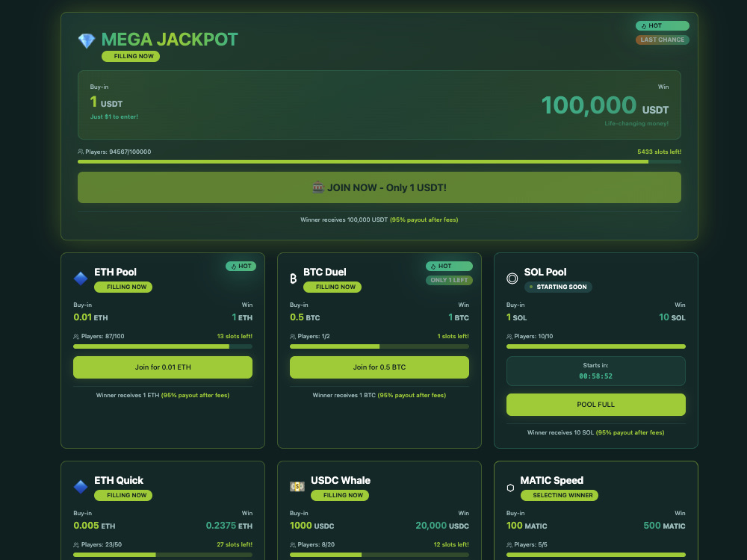Click the LAST CHANCE badge
Viewport: 747px width, 560px height.
coord(662,40)
